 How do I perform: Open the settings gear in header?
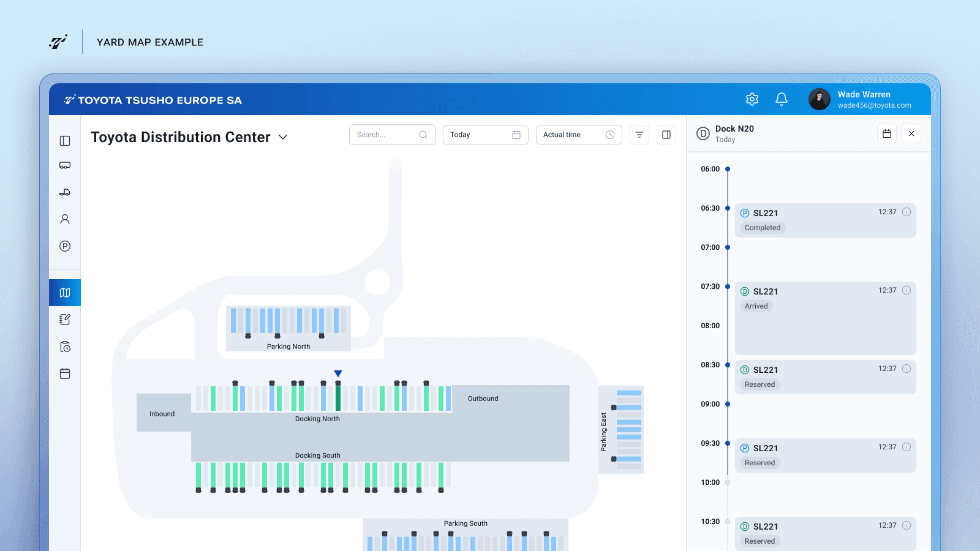pyautogui.click(x=752, y=99)
